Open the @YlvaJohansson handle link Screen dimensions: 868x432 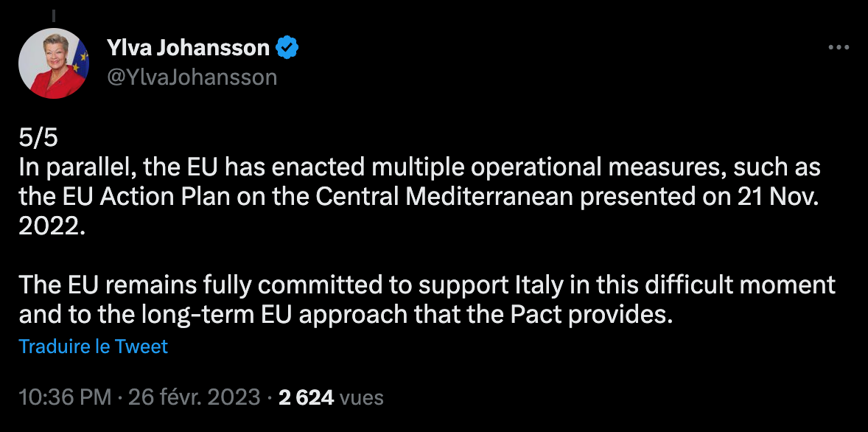point(192,77)
